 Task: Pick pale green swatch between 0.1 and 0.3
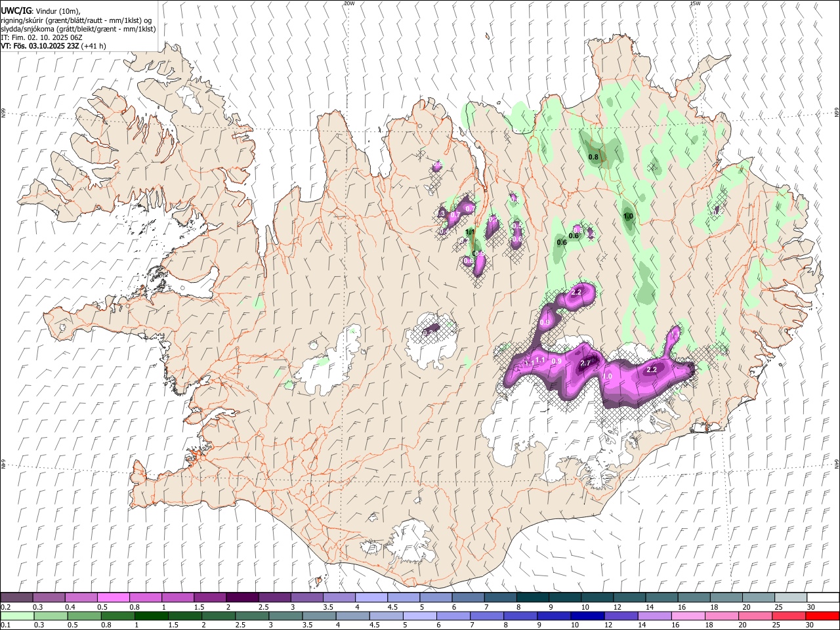(17, 616)
